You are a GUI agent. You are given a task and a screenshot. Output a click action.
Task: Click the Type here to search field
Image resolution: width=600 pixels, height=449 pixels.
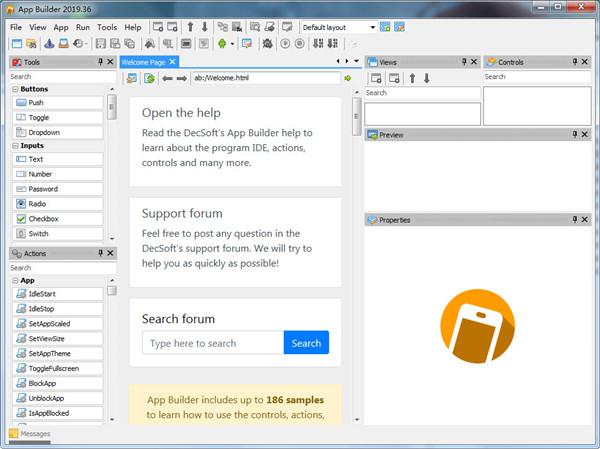[x=213, y=343]
